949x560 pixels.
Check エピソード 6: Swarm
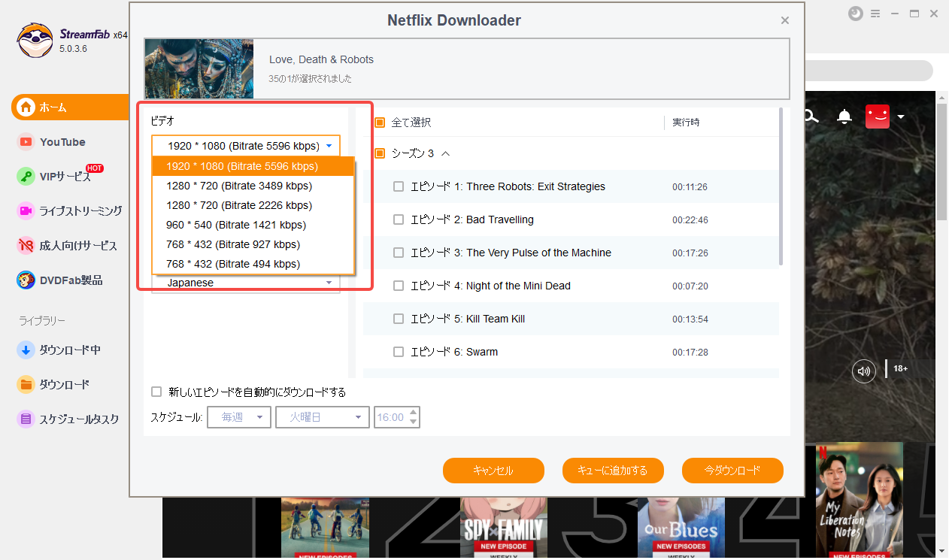tap(399, 352)
